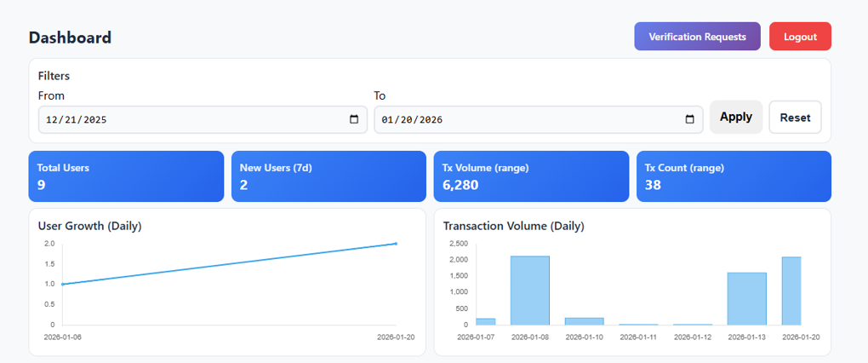Click the Filters label
Image resolution: width=868 pixels, height=363 pixels.
[54, 76]
